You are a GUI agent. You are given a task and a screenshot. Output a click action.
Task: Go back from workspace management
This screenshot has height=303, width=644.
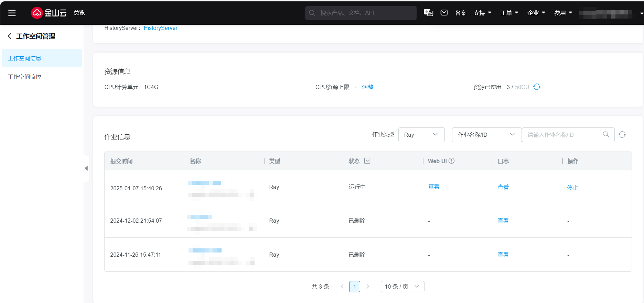(x=10, y=36)
